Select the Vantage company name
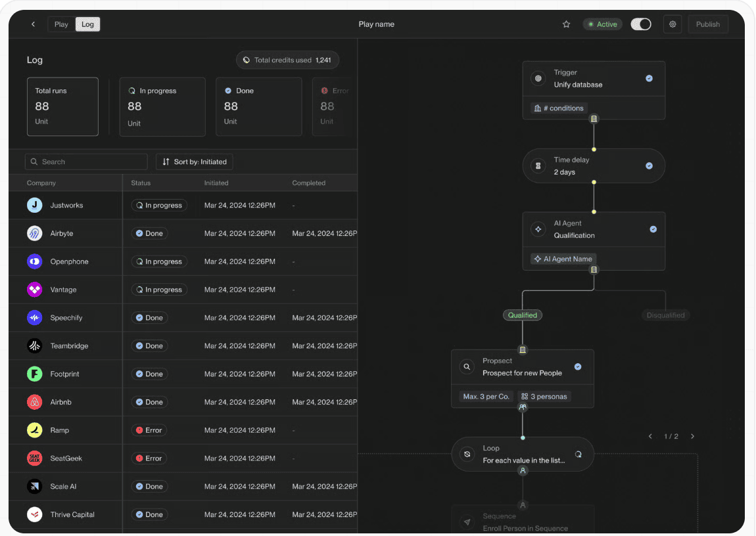Viewport: 756px width, 536px height. (x=63, y=290)
